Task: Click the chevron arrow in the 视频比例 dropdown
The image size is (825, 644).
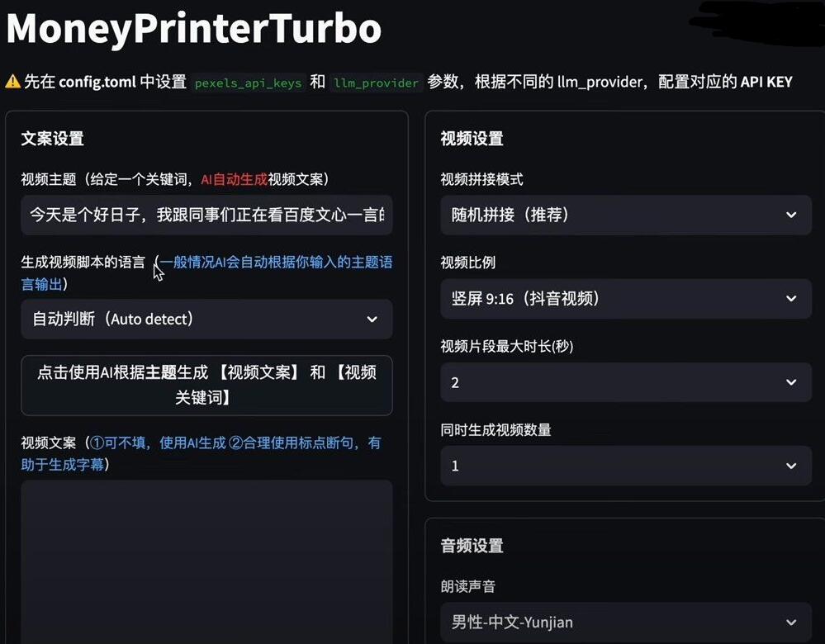Action: (x=791, y=299)
